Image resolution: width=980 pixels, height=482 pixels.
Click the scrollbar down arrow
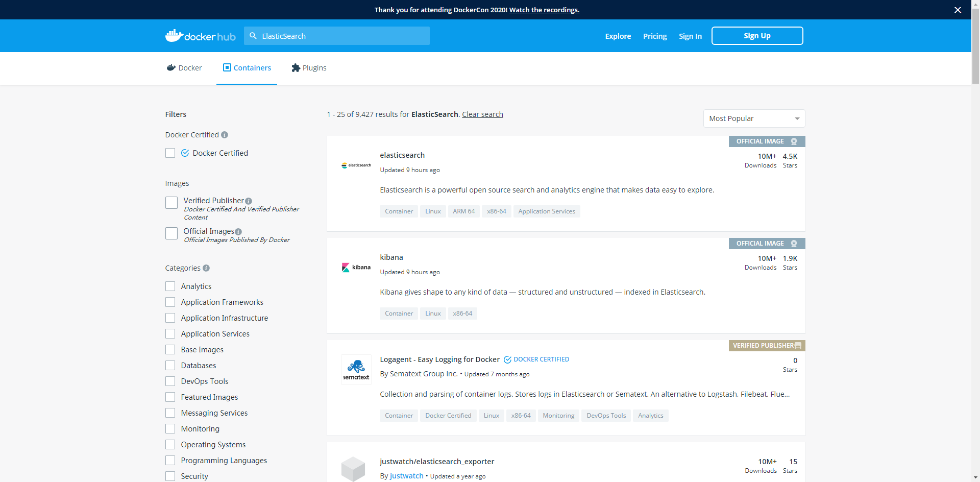[975, 478]
